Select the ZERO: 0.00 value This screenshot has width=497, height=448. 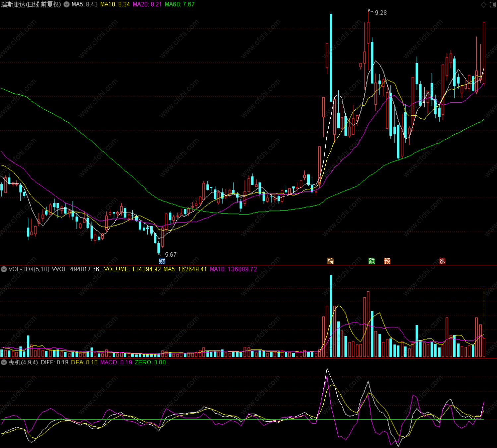click(150, 363)
